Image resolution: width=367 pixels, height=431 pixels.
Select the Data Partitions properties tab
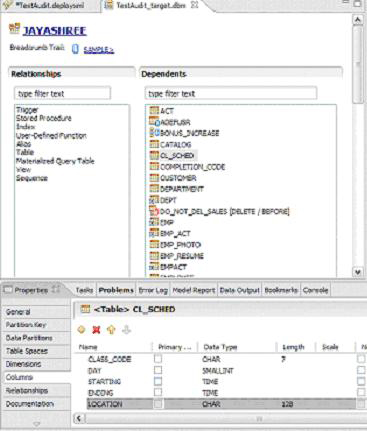pos(36,338)
